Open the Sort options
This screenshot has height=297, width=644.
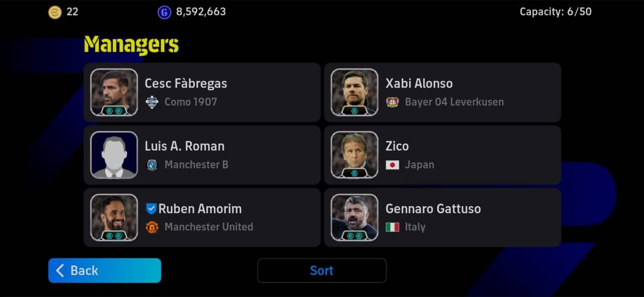coord(321,270)
